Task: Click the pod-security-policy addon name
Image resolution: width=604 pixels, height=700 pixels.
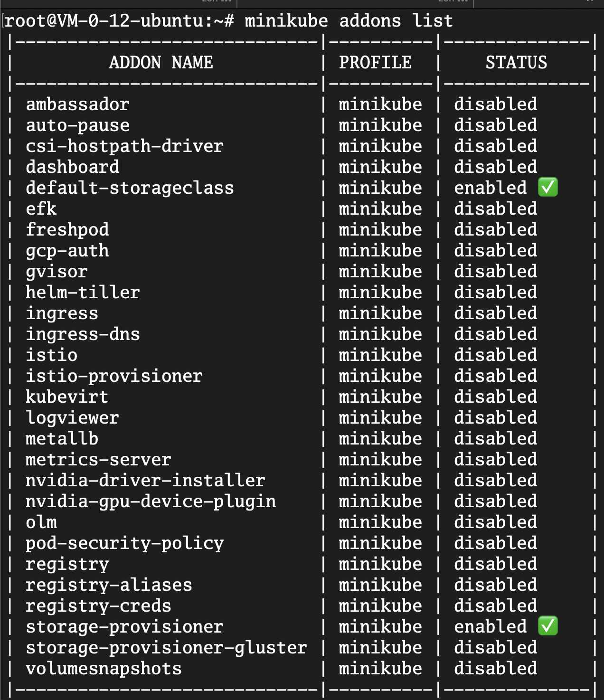Action: pos(124,543)
